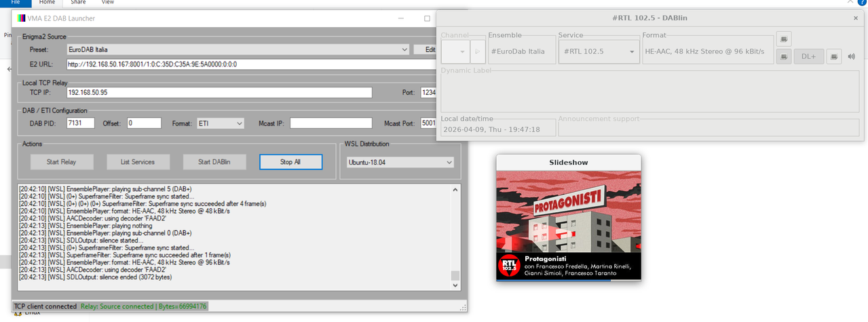Click the DAB PID field showing 7131
Screen dimensions: 868x322
point(80,123)
